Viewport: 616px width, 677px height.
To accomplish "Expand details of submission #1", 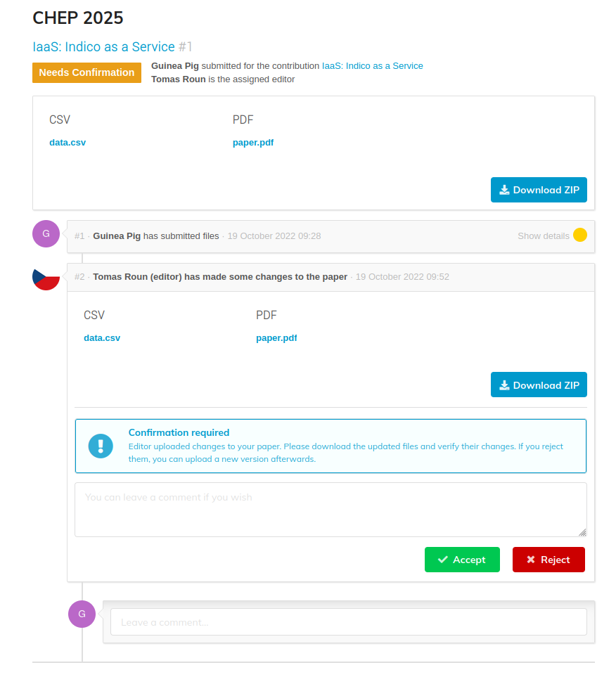I will click(x=543, y=236).
